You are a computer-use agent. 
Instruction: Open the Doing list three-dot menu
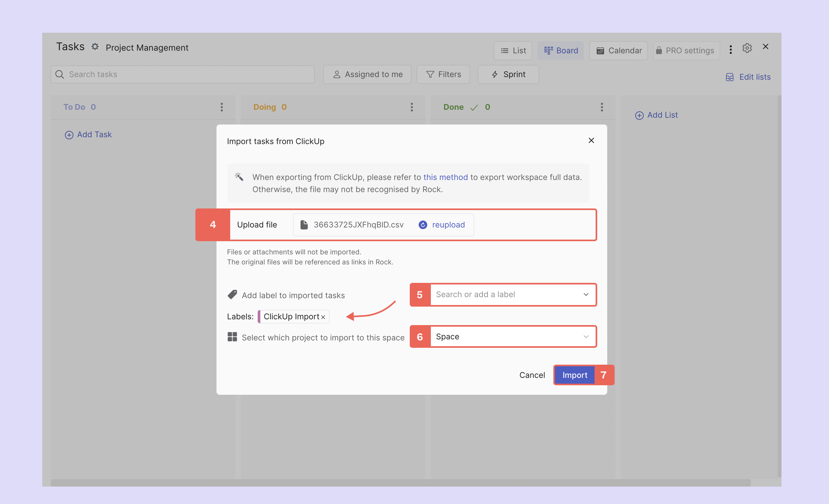pos(412,107)
